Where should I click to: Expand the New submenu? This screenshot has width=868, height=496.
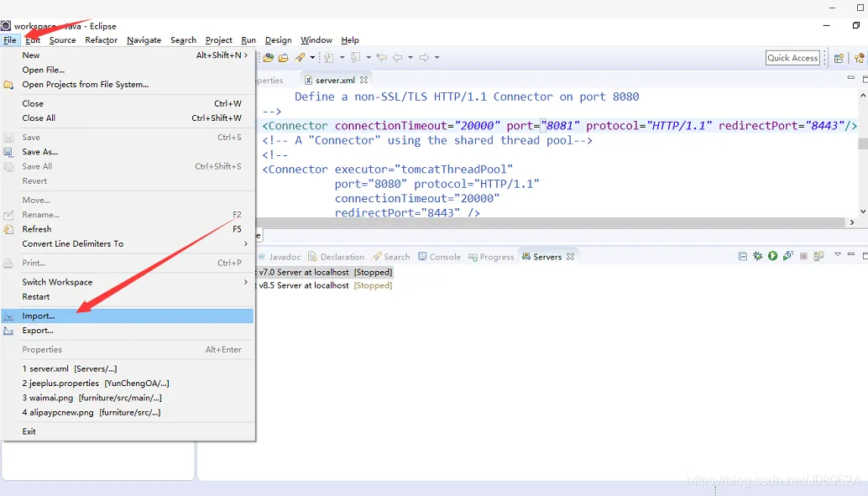click(x=128, y=55)
